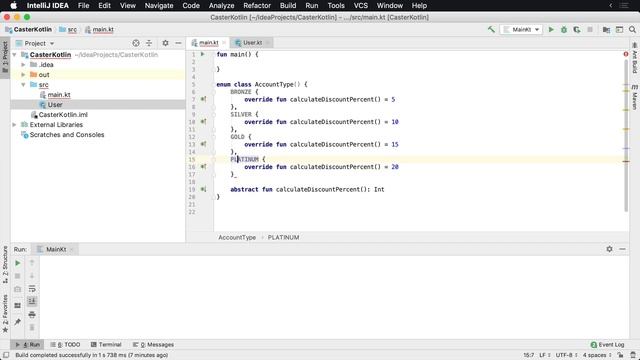
Task: Open the Terminal tool window
Action: point(106,344)
